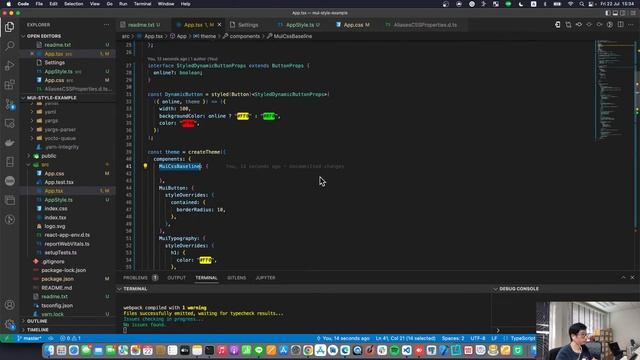
Task: Open the Explorer view in activity bar
Action: coord(9,27)
